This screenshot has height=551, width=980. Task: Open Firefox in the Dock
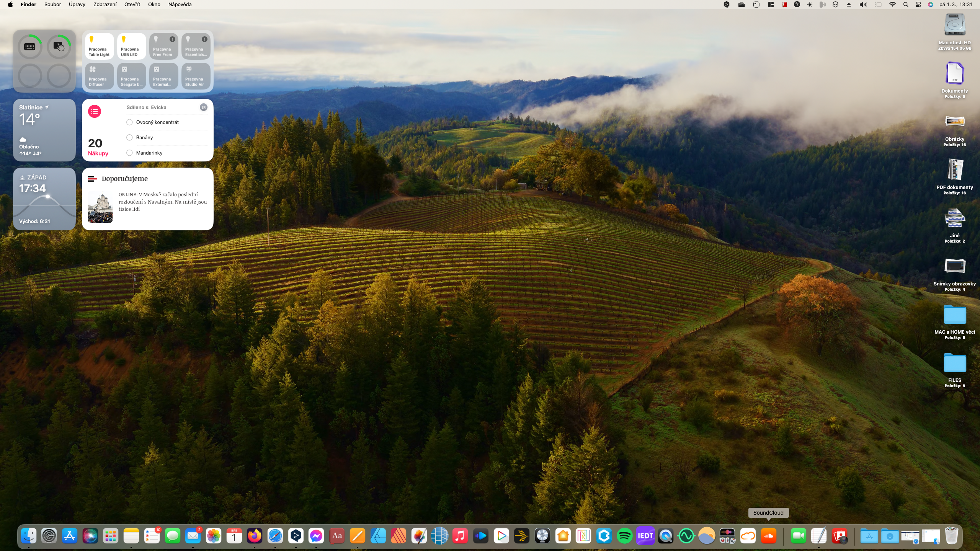[255, 536]
